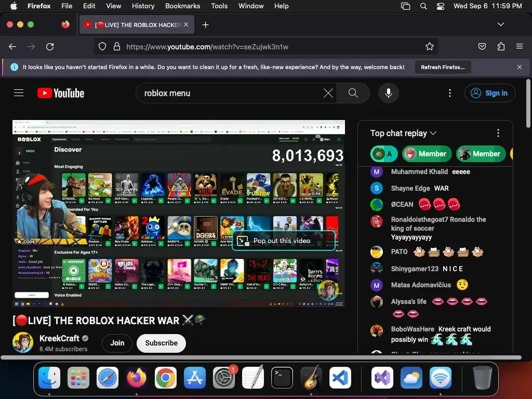Open the Trash in the Dock
The height and width of the screenshot is (399, 532).
click(483, 378)
